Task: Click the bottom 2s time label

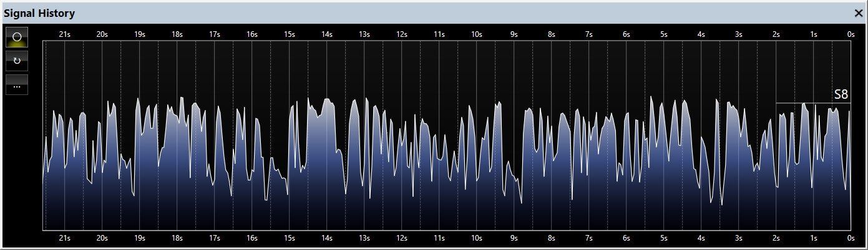Action: [776, 238]
